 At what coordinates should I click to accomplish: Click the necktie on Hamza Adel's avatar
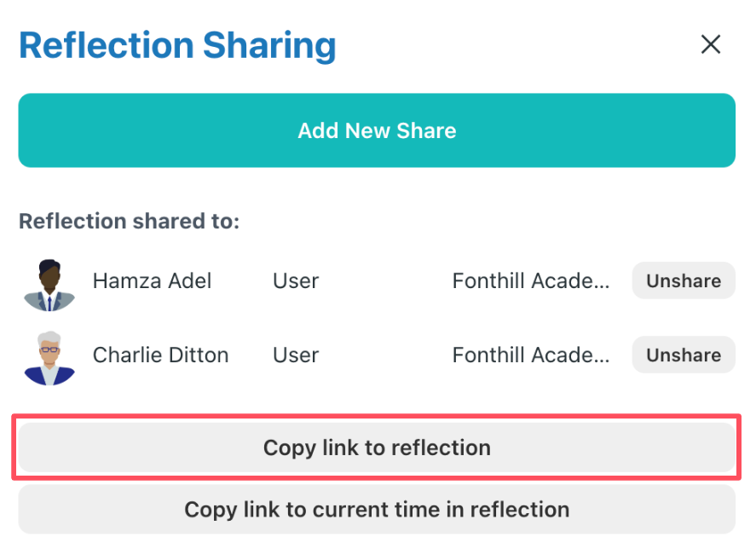tap(49, 301)
